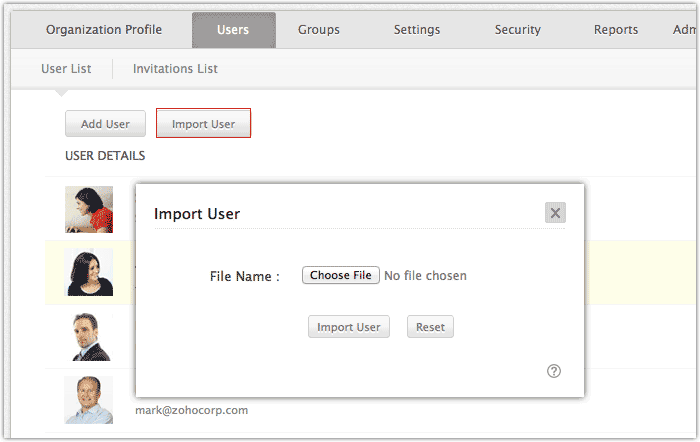
Task: Switch to User List sub-tab
Action: (66, 69)
